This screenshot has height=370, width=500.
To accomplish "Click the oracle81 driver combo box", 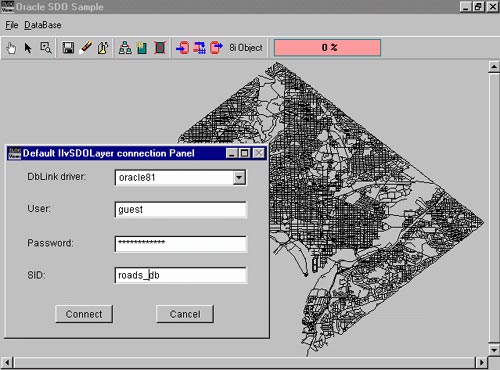I will pyautogui.click(x=180, y=177).
